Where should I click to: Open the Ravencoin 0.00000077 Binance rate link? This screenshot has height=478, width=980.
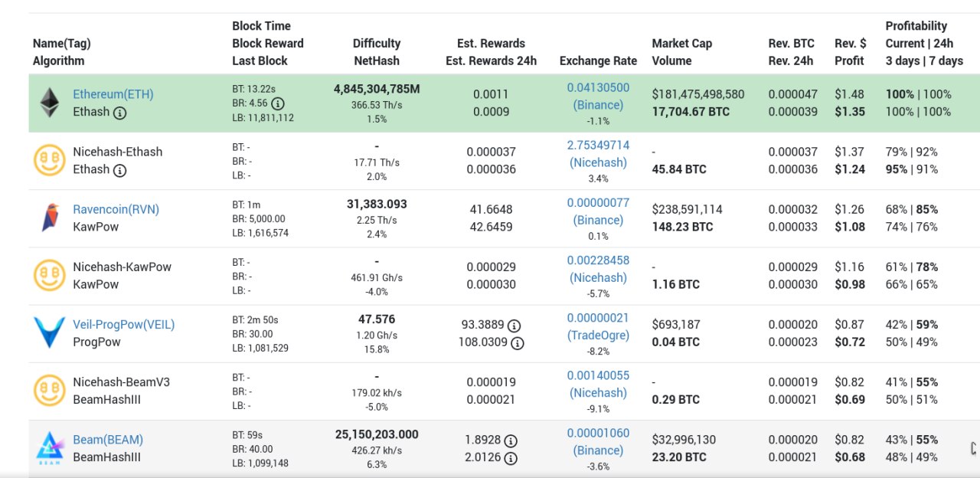click(x=598, y=211)
